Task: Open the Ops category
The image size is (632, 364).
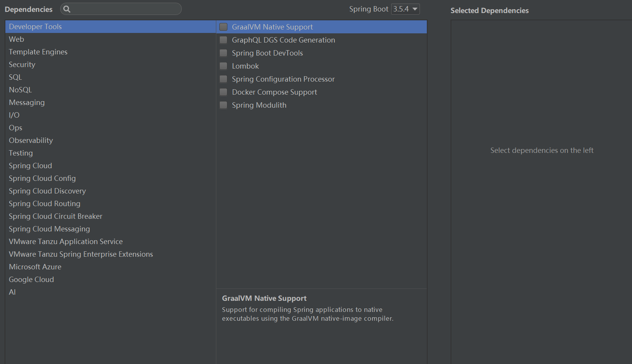Action: click(110, 128)
